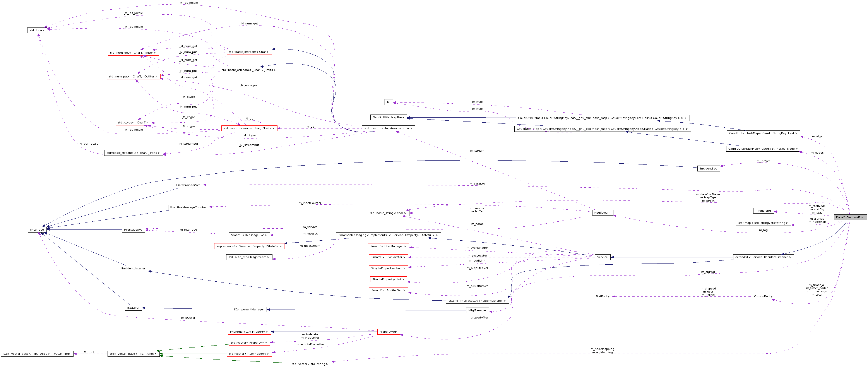The width and height of the screenshot is (868, 368).
Task: Select the IMessageSvc class box
Action: (134, 229)
